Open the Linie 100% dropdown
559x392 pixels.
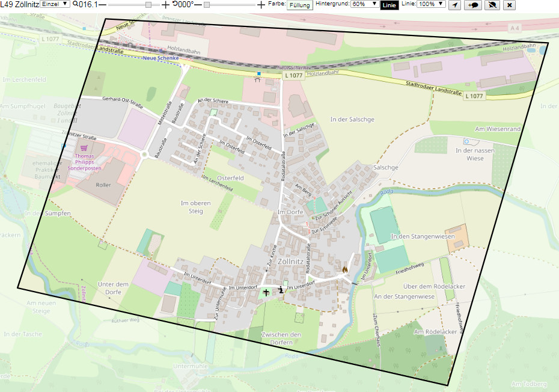(x=431, y=4)
